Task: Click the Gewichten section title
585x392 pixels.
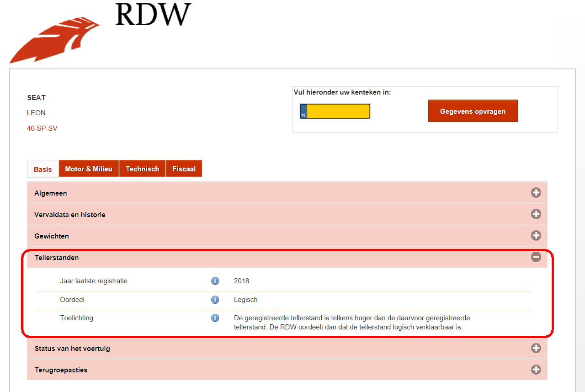Action: 52,236
